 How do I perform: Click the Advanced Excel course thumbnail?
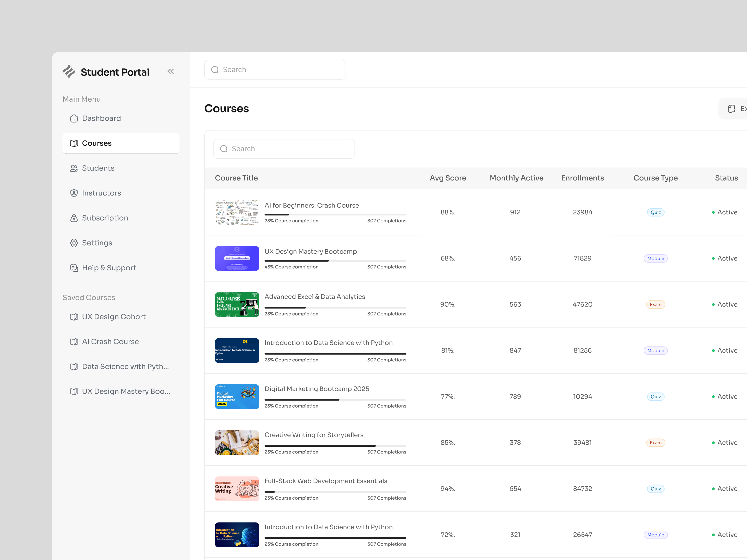point(237,304)
